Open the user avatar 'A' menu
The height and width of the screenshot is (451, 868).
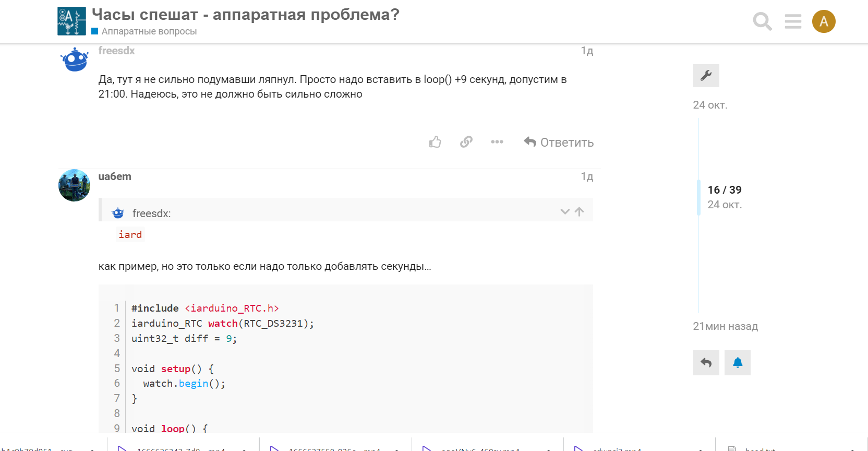coord(824,21)
